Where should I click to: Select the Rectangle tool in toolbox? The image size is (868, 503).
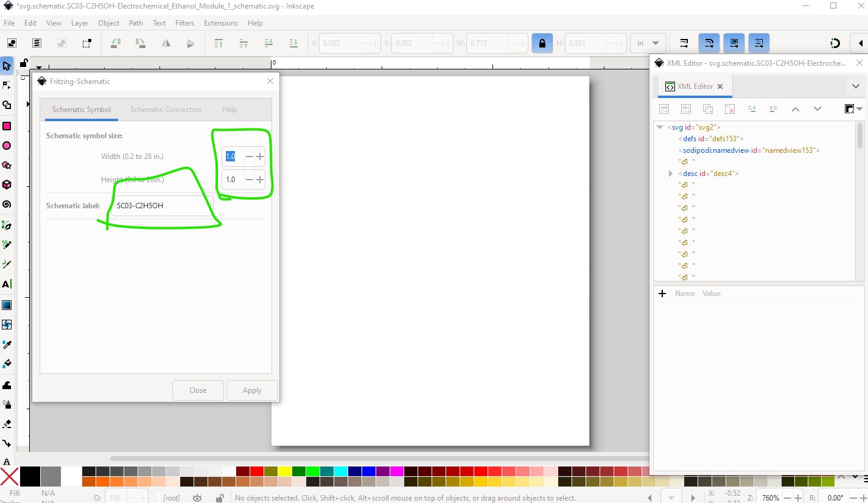pyautogui.click(x=7, y=126)
